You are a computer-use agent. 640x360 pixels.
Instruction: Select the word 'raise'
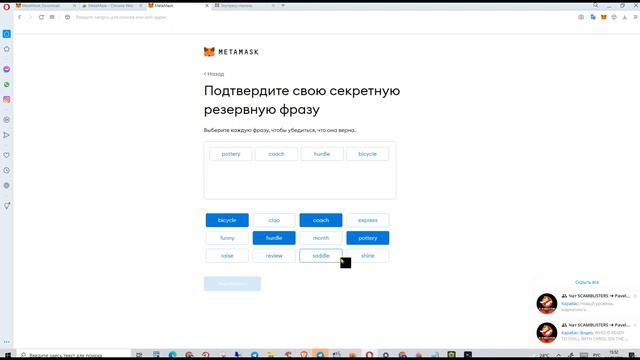tap(227, 256)
